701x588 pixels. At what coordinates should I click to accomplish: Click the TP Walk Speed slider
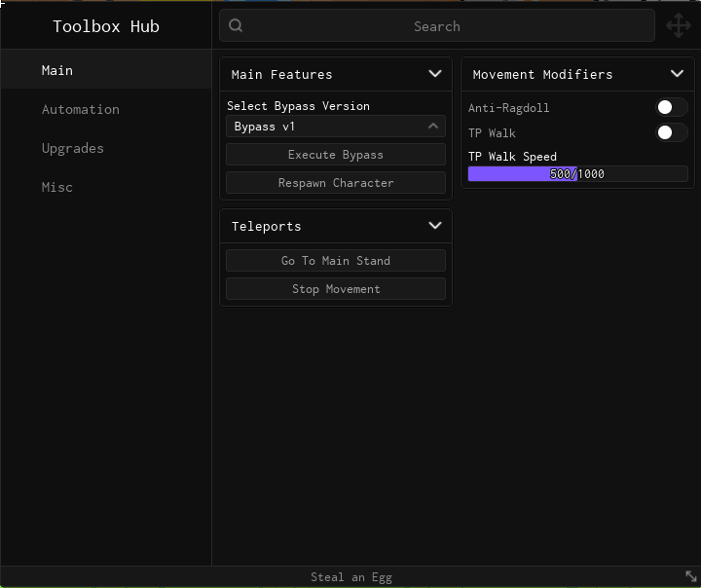[577, 174]
